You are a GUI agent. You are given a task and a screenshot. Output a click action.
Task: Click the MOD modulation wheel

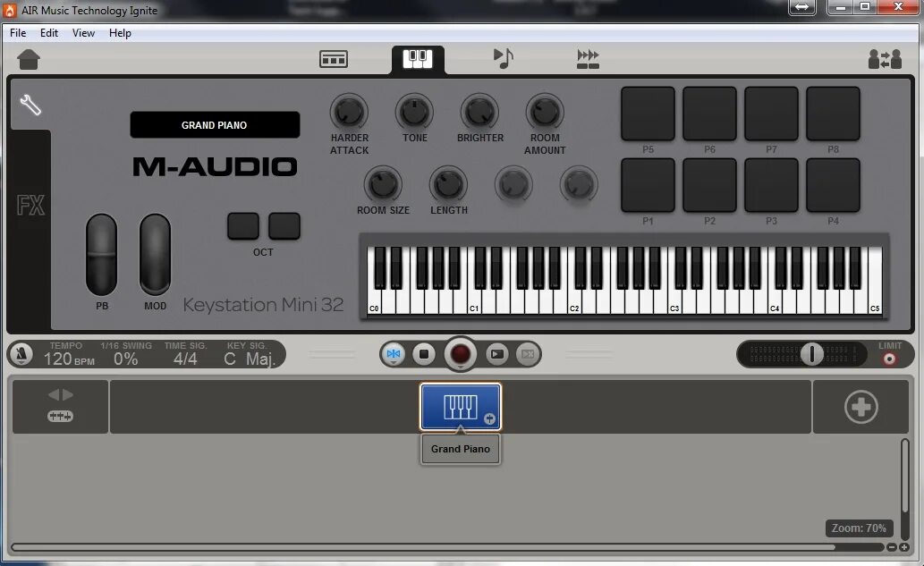pos(155,255)
